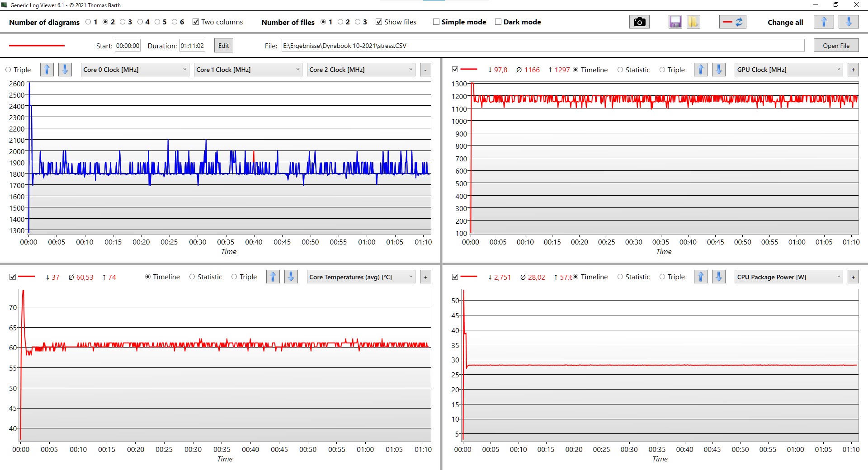Click the red line swap icon
This screenshot has height=470, width=868.
pyautogui.click(x=732, y=22)
